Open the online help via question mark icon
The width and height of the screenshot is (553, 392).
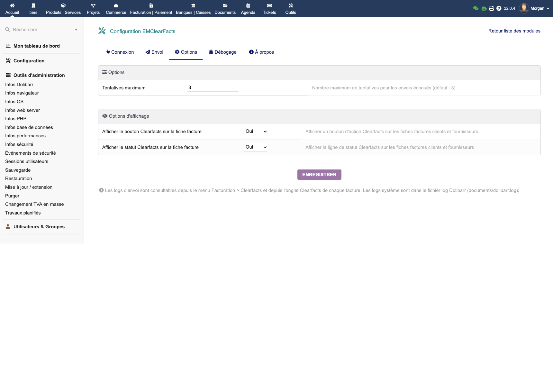click(x=498, y=8)
